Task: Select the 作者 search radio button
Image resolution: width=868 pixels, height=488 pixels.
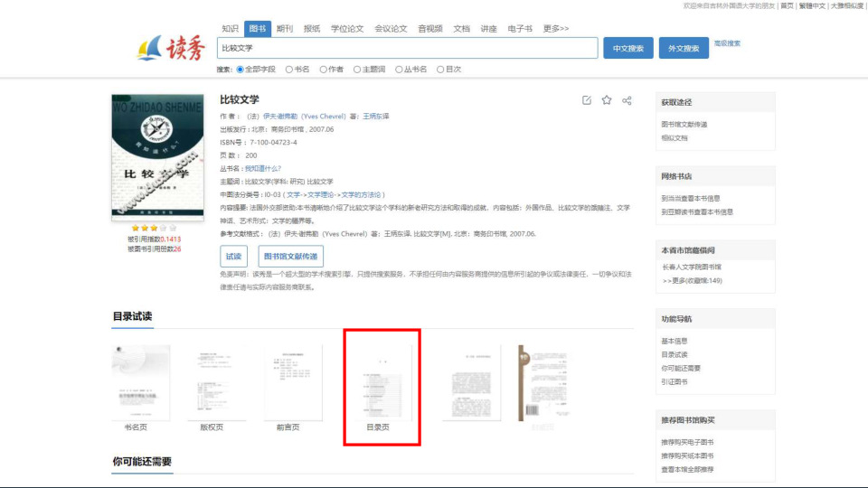Action: point(324,70)
